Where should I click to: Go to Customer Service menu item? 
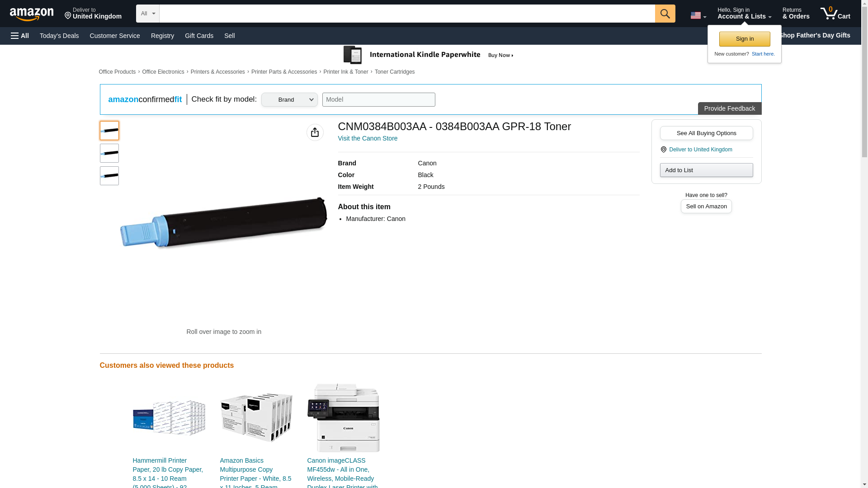(115, 36)
